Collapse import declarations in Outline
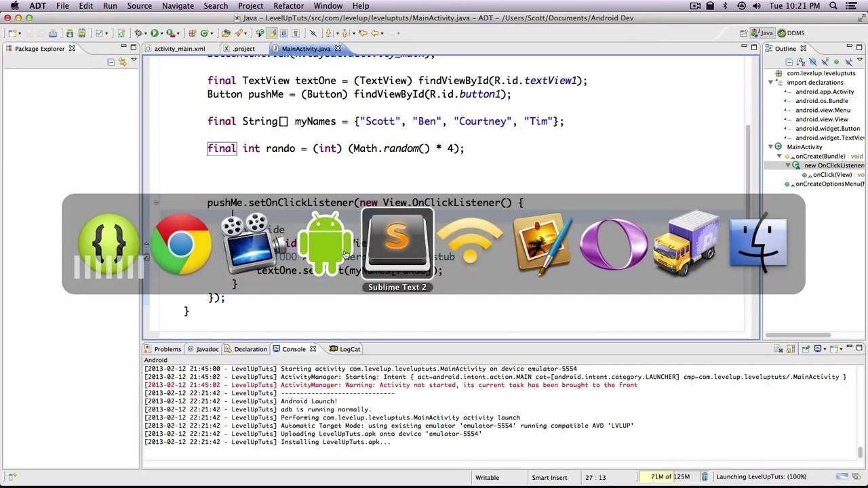This screenshot has height=488, width=868. point(770,83)
